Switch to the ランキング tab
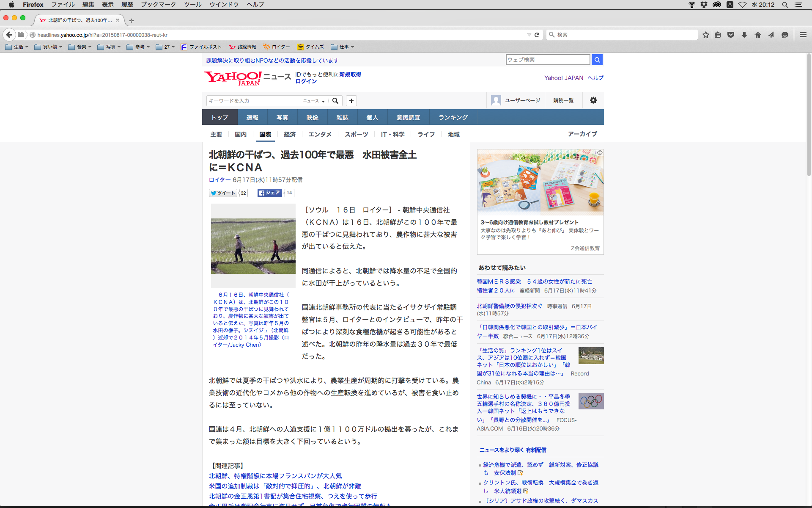The image size is (812, 508). [x=453, y=117]
